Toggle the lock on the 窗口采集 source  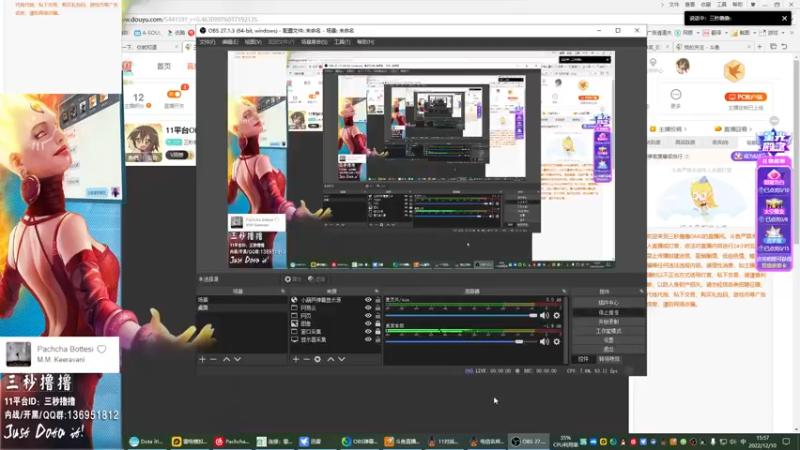(378, 332)
